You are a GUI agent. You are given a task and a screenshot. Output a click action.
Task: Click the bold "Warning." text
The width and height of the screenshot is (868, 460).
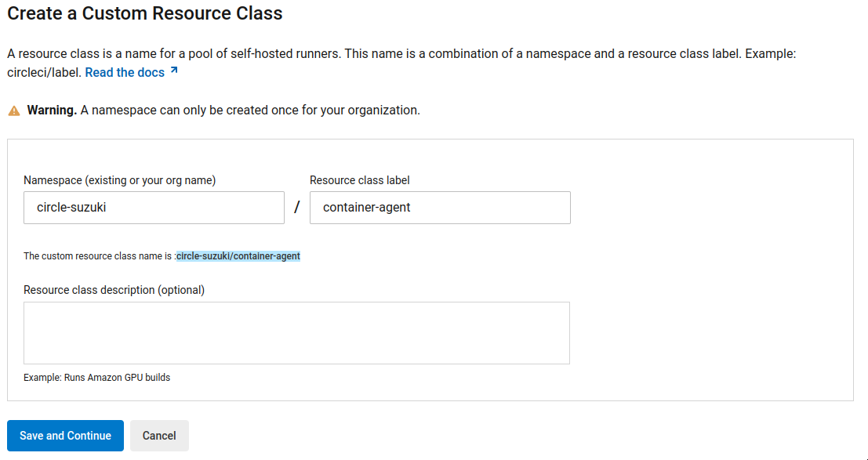[52, 110]
